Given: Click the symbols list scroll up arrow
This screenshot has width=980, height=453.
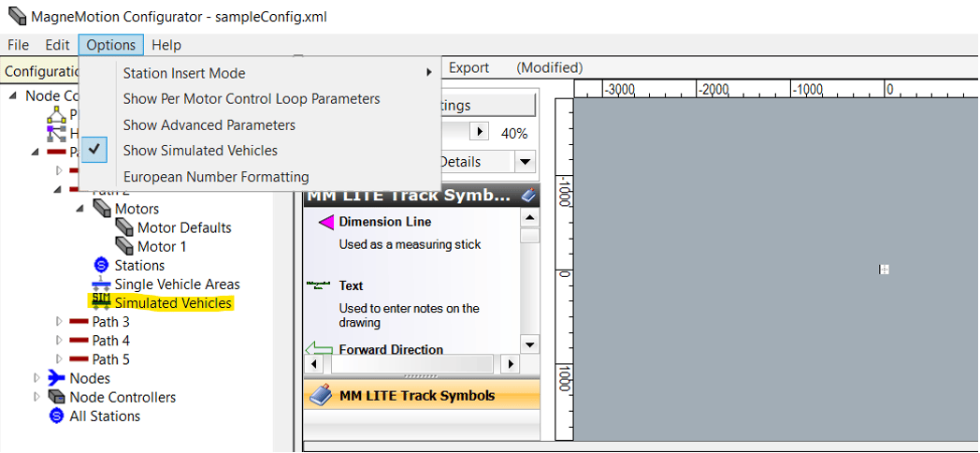Looking at the screenshot, I should tap(530, 218).
